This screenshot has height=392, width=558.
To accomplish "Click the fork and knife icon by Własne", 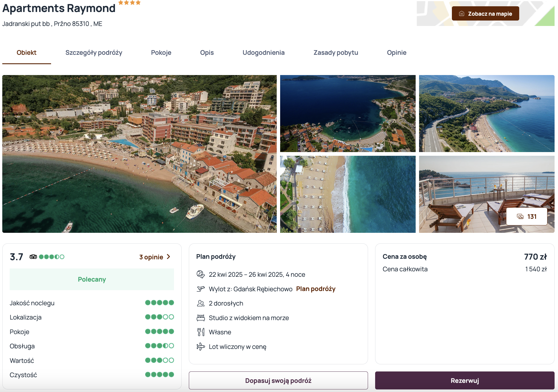I will (x=201, y=332).
